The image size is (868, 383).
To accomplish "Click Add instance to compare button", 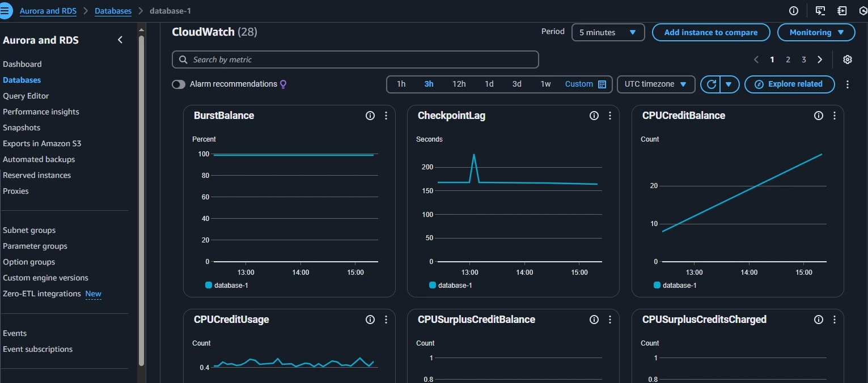I will click(x=710, y=32).
